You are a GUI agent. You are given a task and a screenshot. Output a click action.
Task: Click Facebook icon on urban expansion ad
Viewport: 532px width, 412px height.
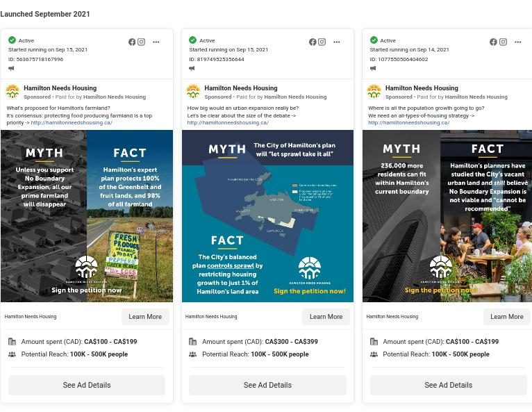pyautogui.click(x=313, y=42)
